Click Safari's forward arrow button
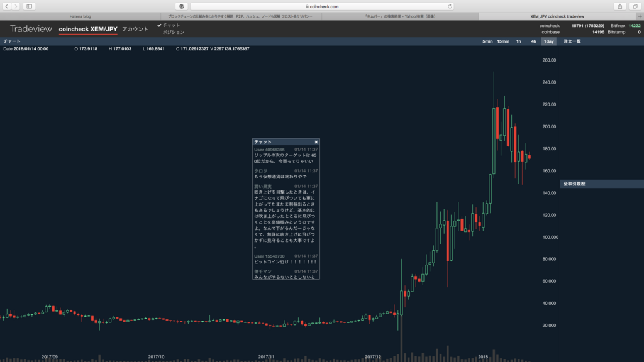 [x=16, y=6]
